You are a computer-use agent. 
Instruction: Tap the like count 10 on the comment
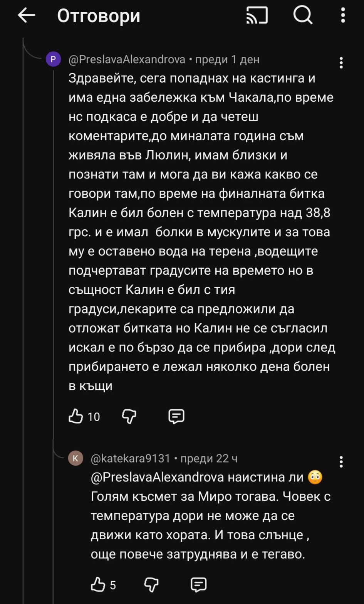(94, 417)
